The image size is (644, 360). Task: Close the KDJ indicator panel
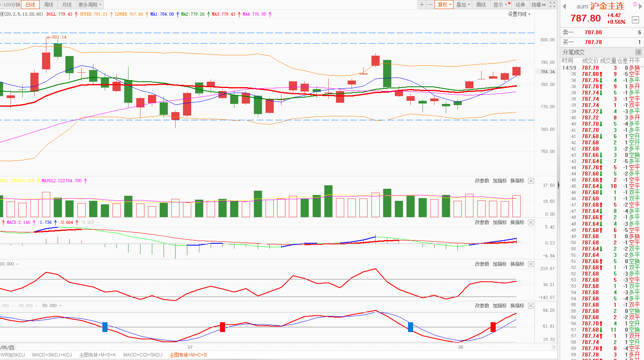[x=531, y=306]
